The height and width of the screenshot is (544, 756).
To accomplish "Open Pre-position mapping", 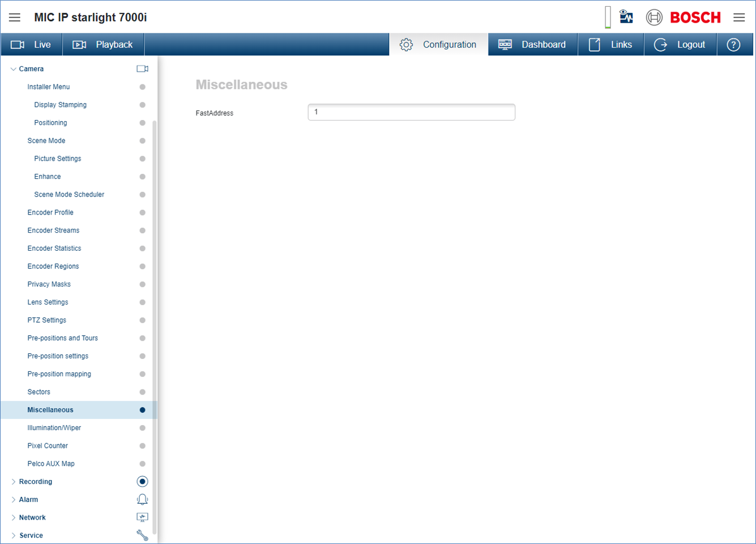I will click(x=59, y=374).
